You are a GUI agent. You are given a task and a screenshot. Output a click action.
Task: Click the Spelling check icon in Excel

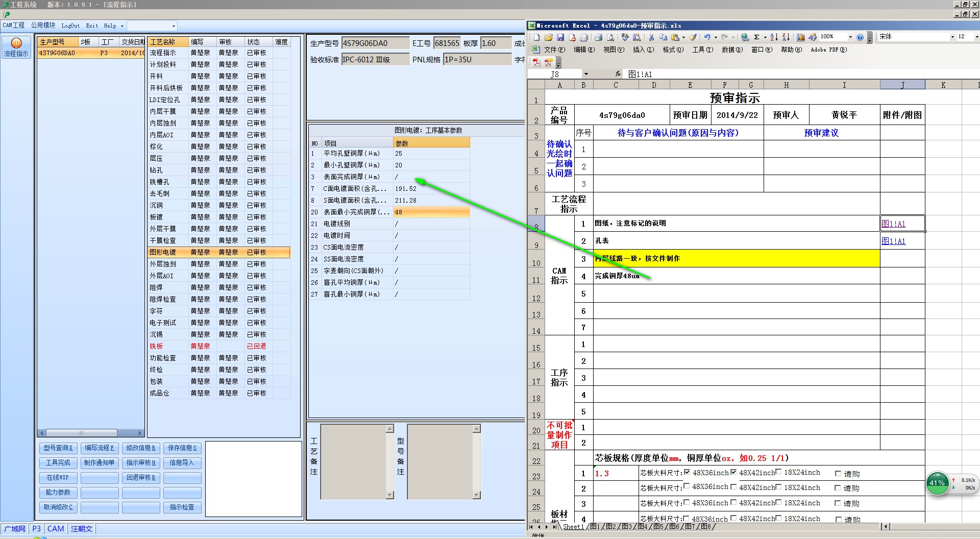click(625, 37)
